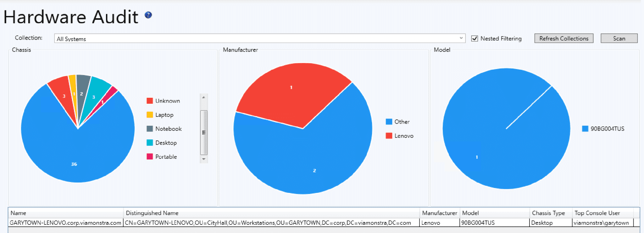Select the Lenovo manufacturer table cell
The image size is (644, 233).
click(x=440, y=223)
